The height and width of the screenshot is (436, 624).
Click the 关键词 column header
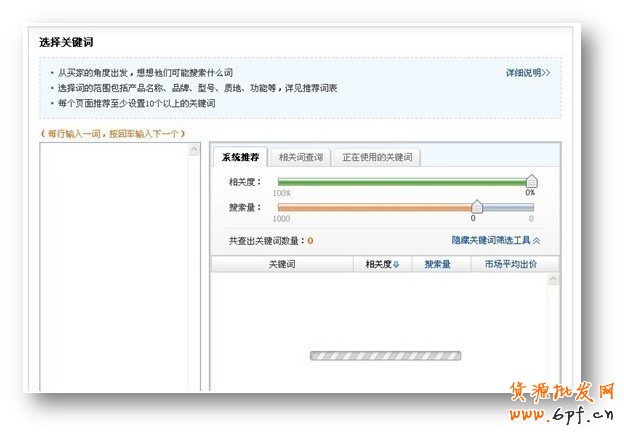click(282, 264)
